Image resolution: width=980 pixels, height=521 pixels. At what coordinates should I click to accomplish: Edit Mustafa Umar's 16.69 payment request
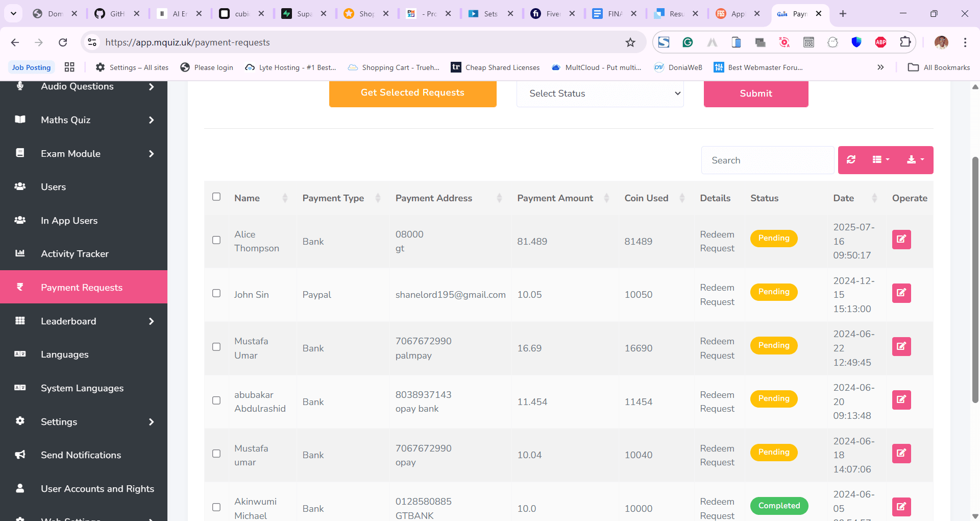[901, 346]
